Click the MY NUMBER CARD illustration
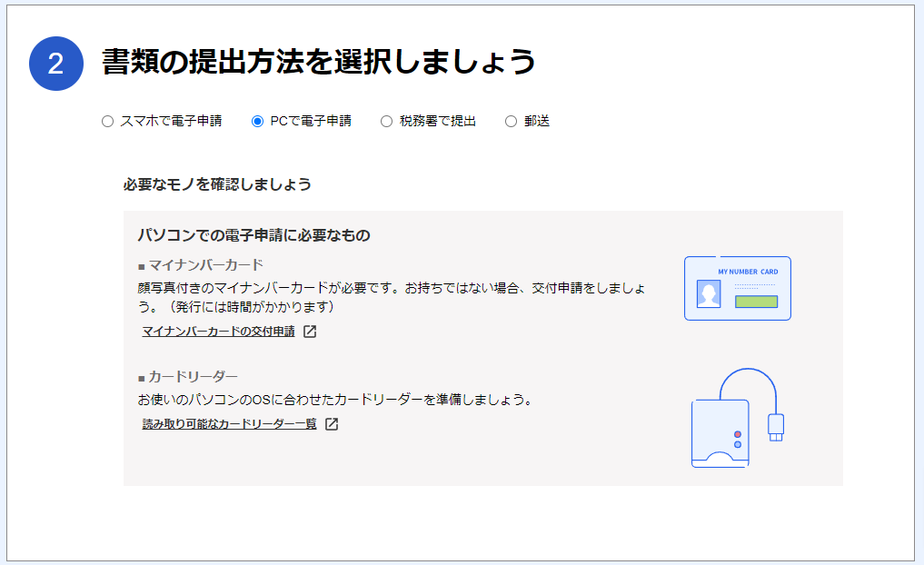The width and height of the screenshot is (924, 565). tap(737, 288)
